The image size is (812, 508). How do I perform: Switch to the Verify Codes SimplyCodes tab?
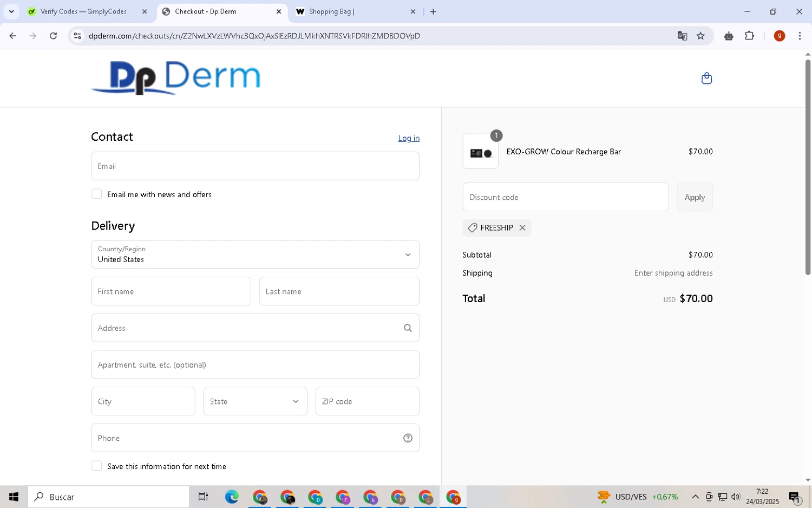[x=83, y=11]
